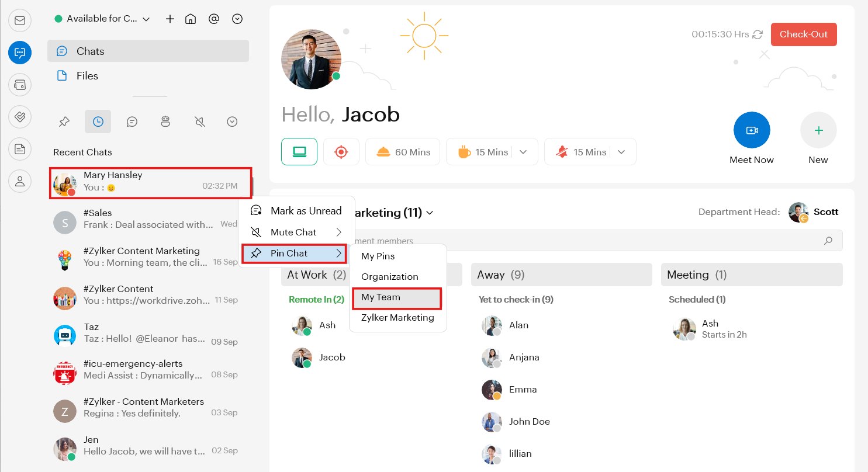Toggle the focus target status button
Image resolution: width=868 pixels, height=472 pixels.
point(341,152)
